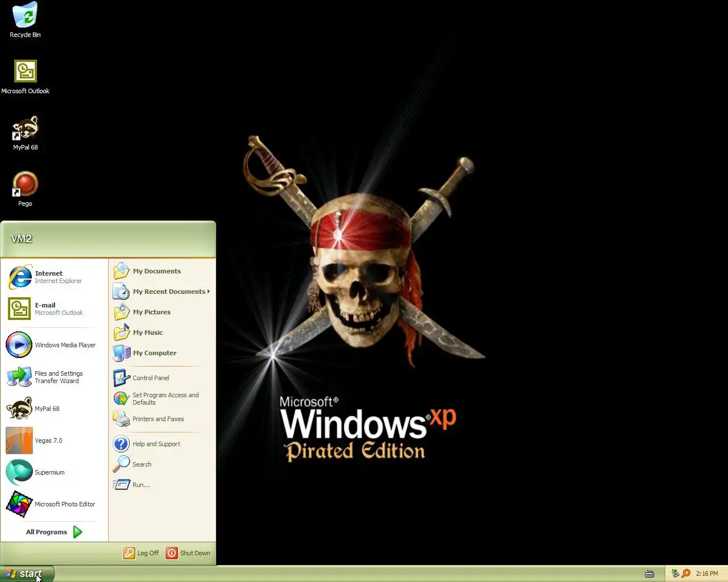The height and width of the screenshot is (582, 728).
Task: Click the Shut Down button
Action: click(x=188, y=553)
